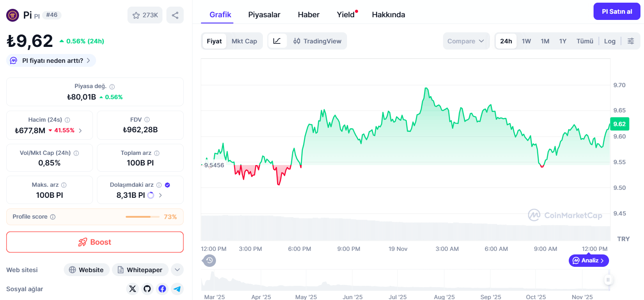644x300 pixels.
Task: Click the ₺80,01B market cap value
Action: click(x=82, y=97)
